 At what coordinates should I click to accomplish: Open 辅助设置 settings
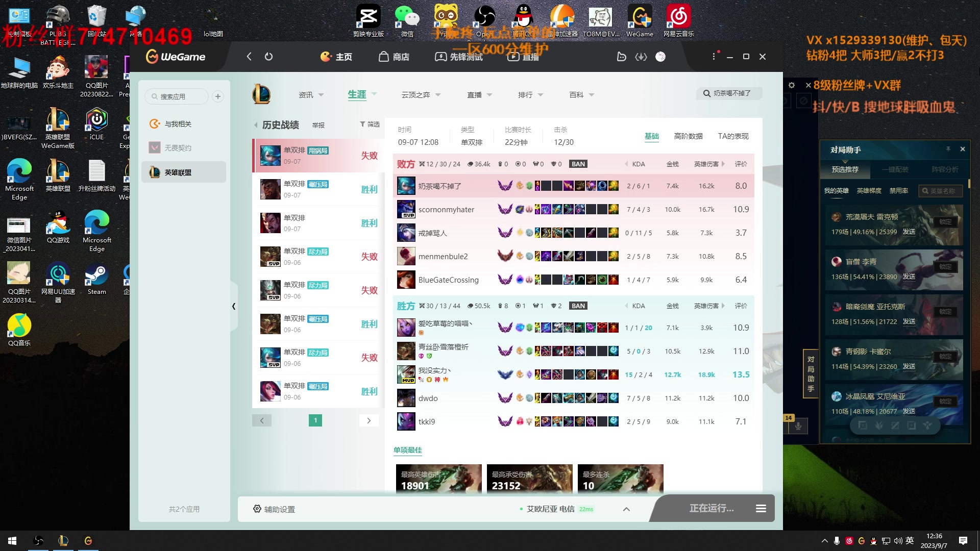coord(274,509)
